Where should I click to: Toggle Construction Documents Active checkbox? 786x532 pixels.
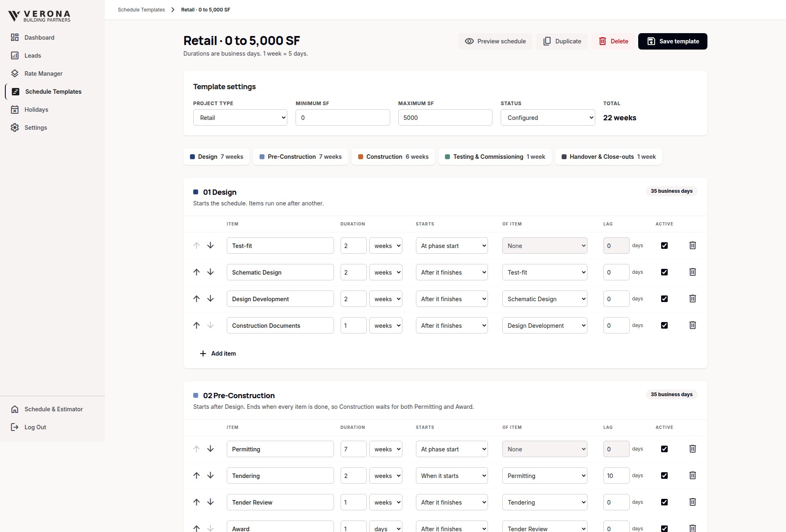664,325
